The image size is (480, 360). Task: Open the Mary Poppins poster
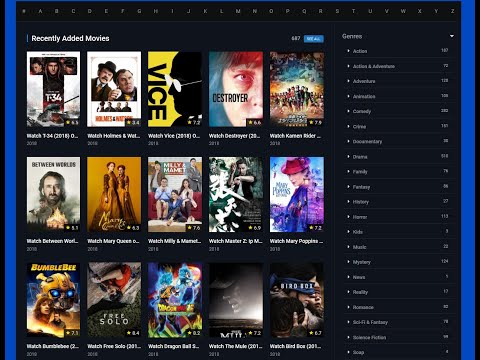tap(297, 194)
